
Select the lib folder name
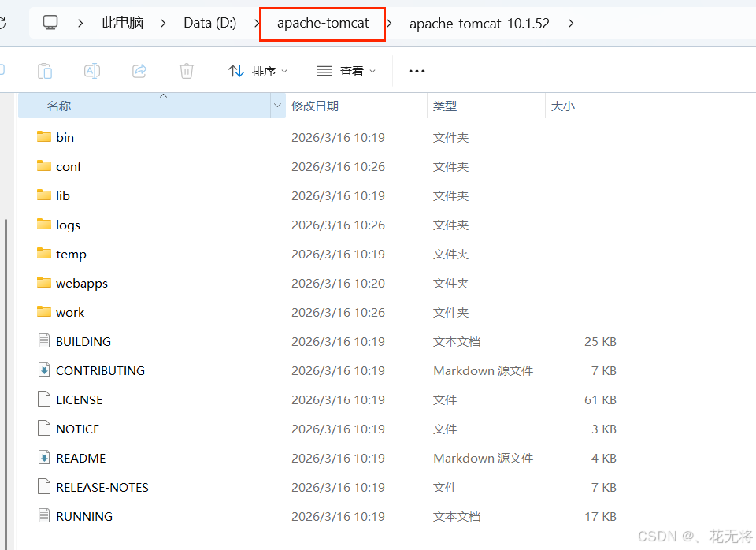(x=63, y=195)
